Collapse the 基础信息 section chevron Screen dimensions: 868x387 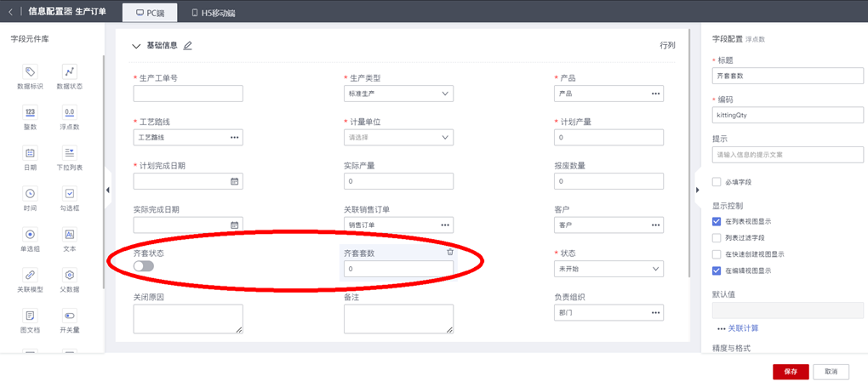(137, 46)
